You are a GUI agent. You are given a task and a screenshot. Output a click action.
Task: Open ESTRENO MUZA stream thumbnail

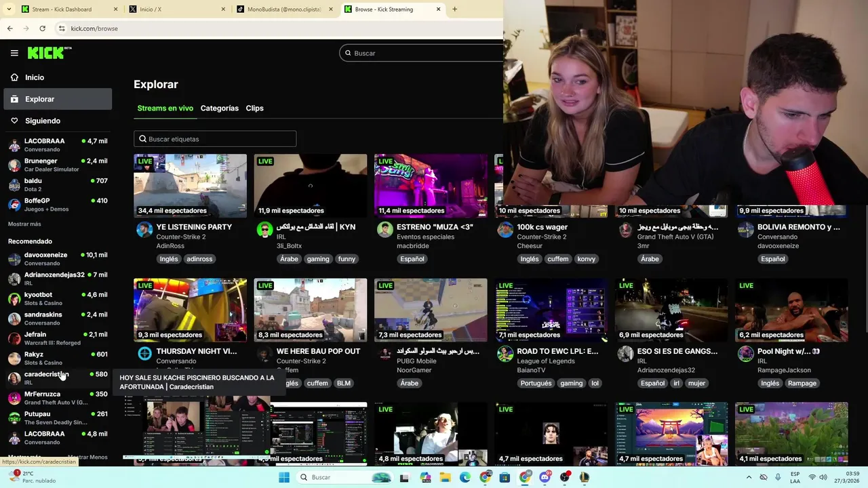coord(431,186)
